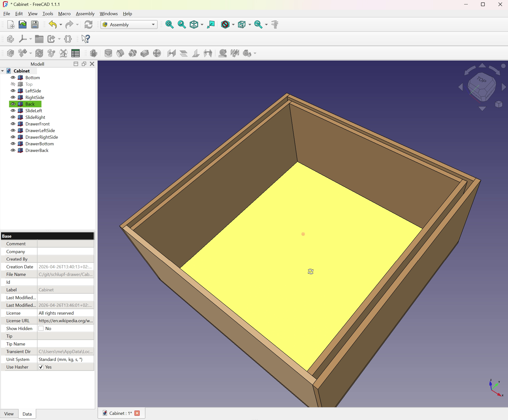Create a fixed joint
The width and height of the screenshot is (508, 420).
pyautogui.click(x=108, y=53)
